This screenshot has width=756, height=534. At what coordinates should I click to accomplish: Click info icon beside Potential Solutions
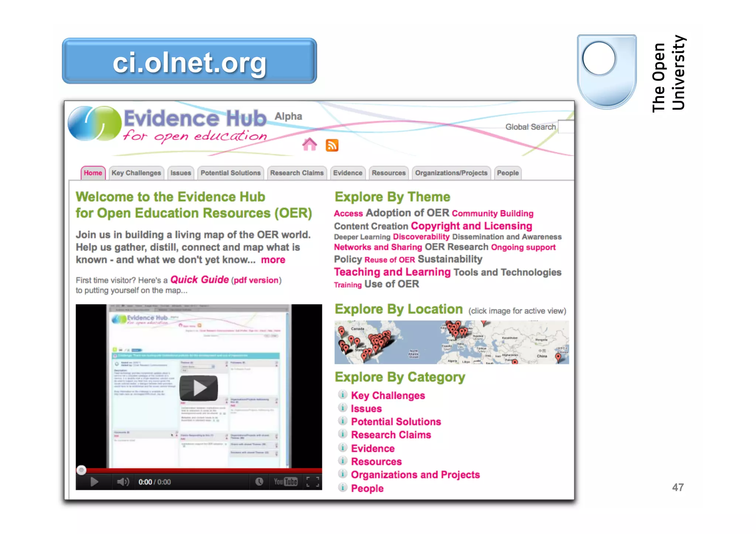click(x=343, y=421)
